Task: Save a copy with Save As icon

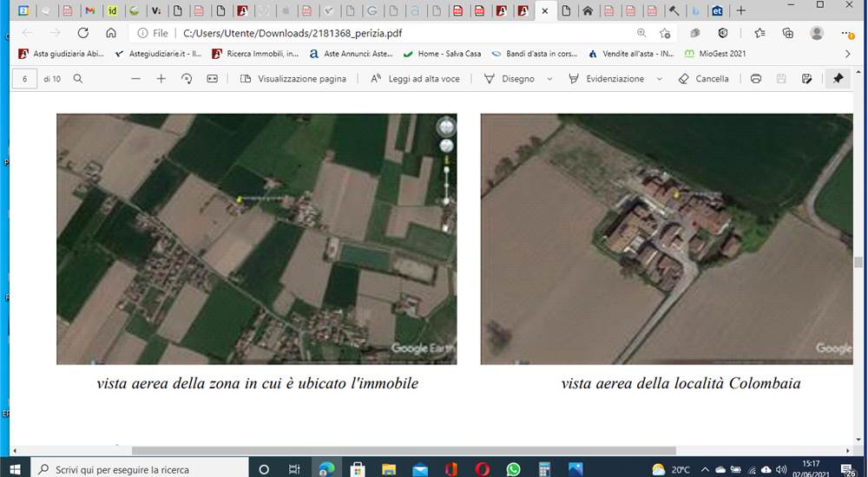Action: coord(806,79)
